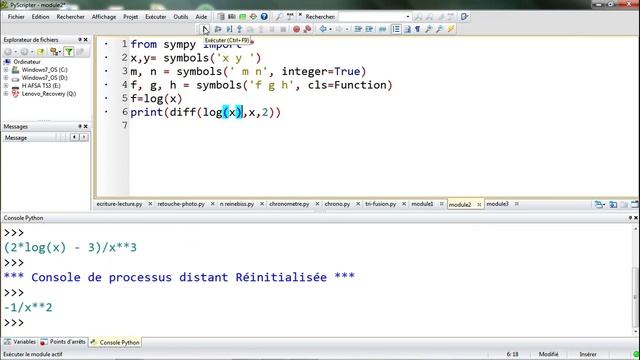This screenshot has width=640, height=360.
Task: Switch to tri-fusion.py tab
Action: pyautogui.click(x=380, y=204)
